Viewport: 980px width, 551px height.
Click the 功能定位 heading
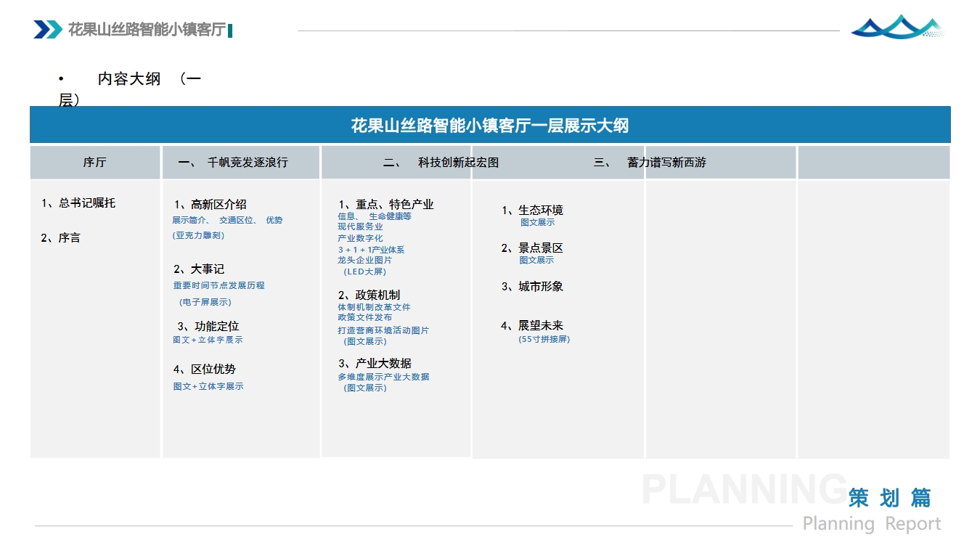pyautogui.click(x=208, y=327)
